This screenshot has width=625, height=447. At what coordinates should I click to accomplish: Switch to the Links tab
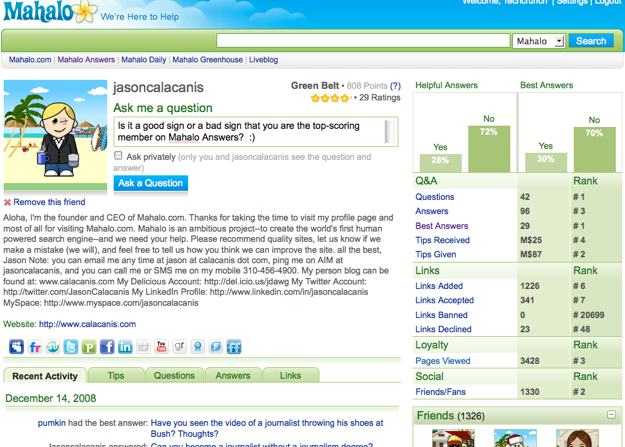[290, 375]
